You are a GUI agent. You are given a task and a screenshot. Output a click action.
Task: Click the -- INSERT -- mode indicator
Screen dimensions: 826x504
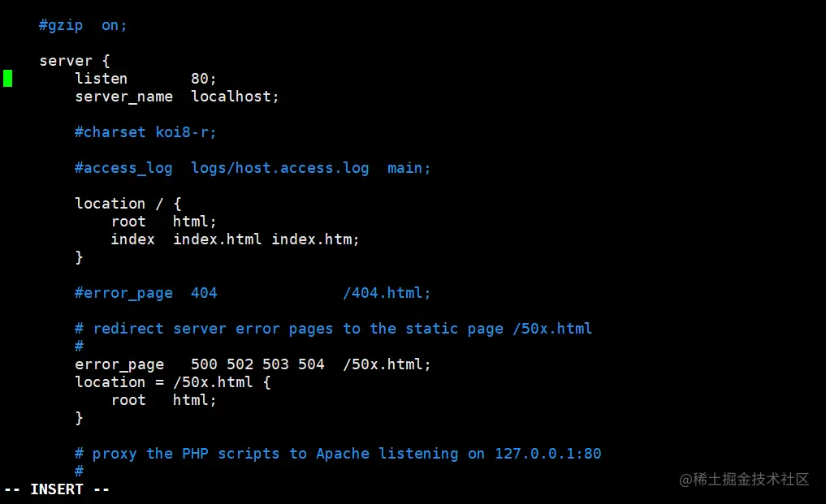pos(56,489)
